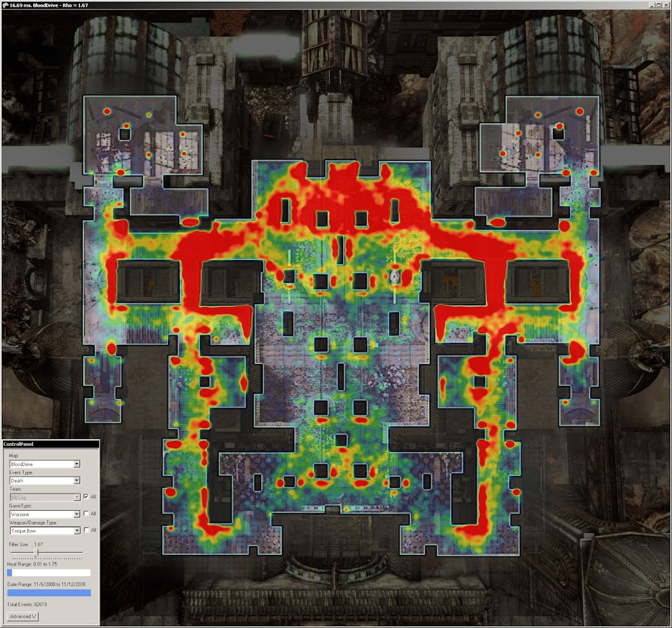This screenshot has width=672, height=628.
Task: Click the ControlPanel title bar
Action: (x=51, y=444)
